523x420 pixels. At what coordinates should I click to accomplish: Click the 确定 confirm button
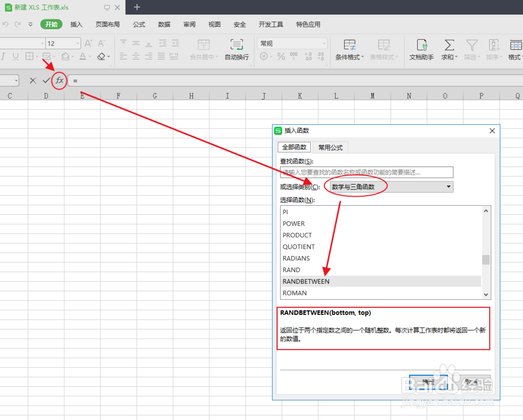[428, 382]
